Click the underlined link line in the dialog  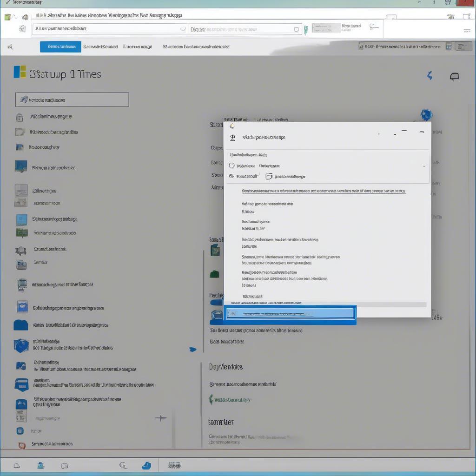(324, 191)
